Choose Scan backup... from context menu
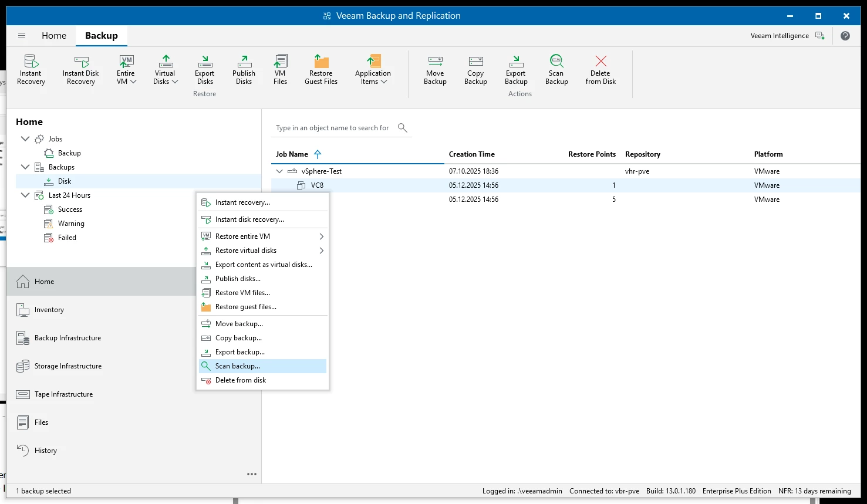867x504 pixels. click(238, 366)
